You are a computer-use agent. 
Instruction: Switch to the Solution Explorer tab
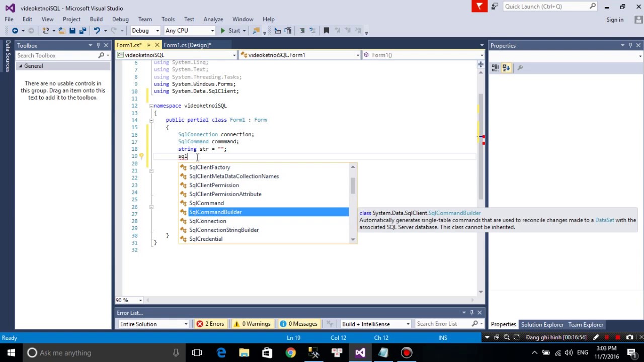point(542,325)
